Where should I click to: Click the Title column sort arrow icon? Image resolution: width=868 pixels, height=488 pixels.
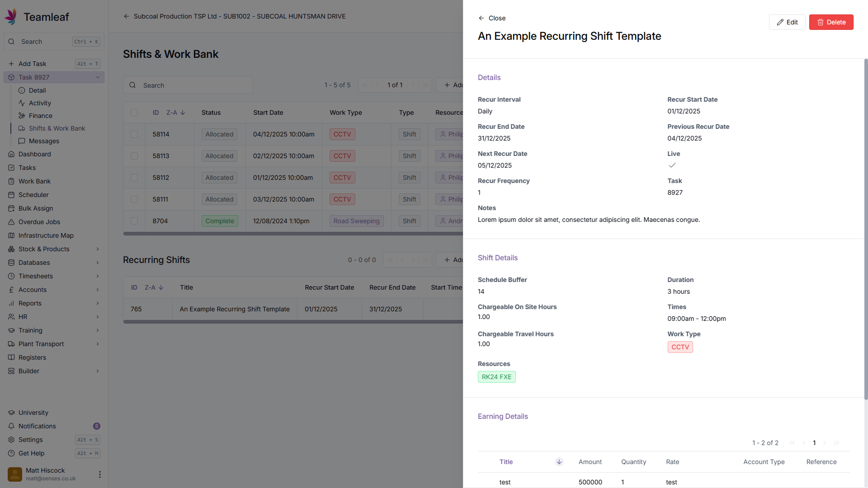pyautogui.click(x=559, y=462)
